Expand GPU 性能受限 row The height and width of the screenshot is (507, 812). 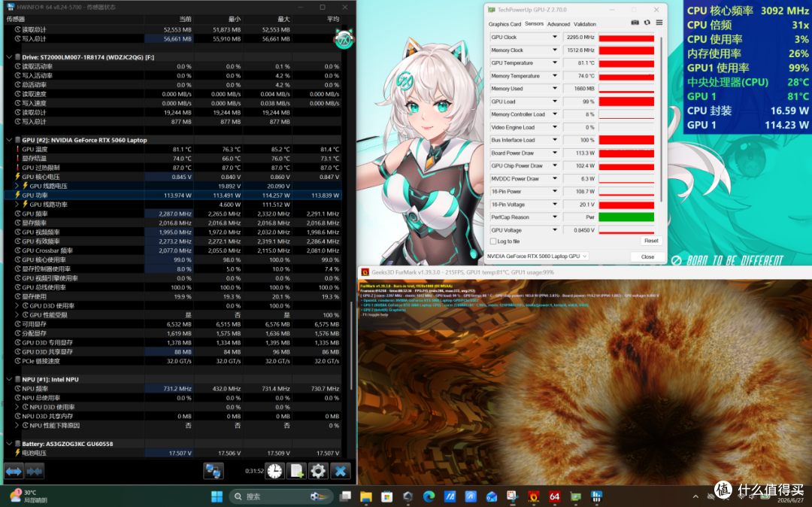point(17,315)
